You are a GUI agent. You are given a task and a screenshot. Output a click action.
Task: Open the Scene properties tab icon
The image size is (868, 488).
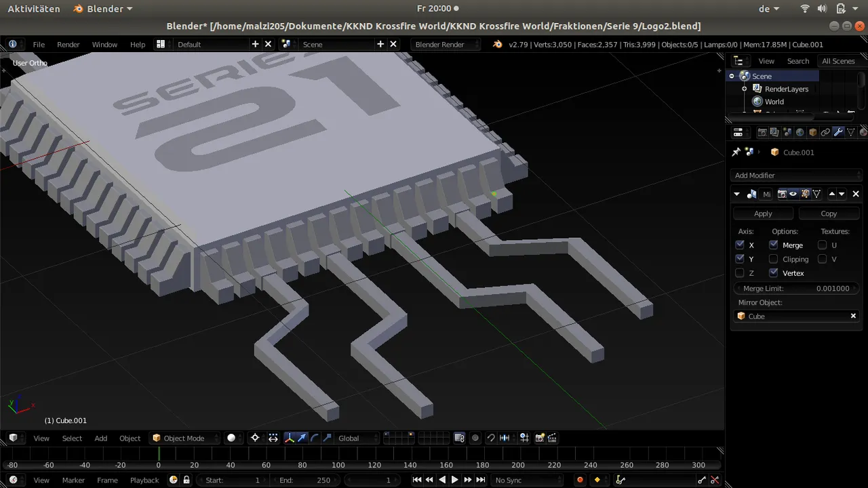(x=787, y=132)
